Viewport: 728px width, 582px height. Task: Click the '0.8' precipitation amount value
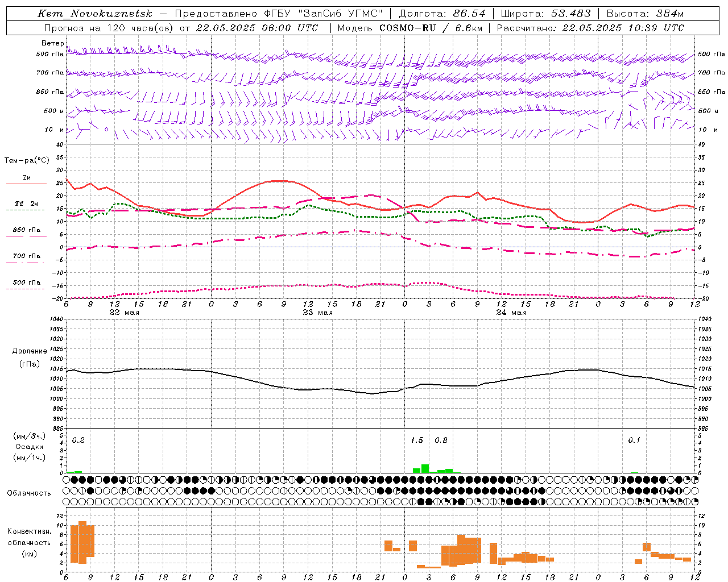(x=441, y=440)
